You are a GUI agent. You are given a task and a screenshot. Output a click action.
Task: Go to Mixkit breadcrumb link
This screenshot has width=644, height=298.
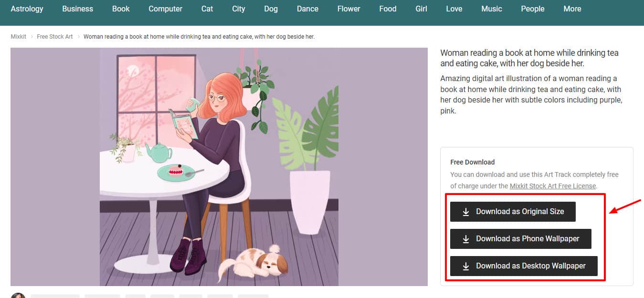coord(19,37)
